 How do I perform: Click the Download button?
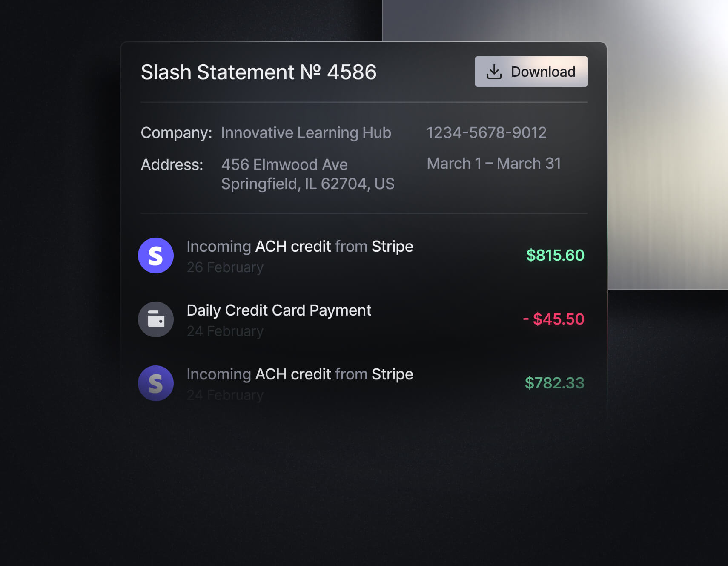click(x=531, y=72)
